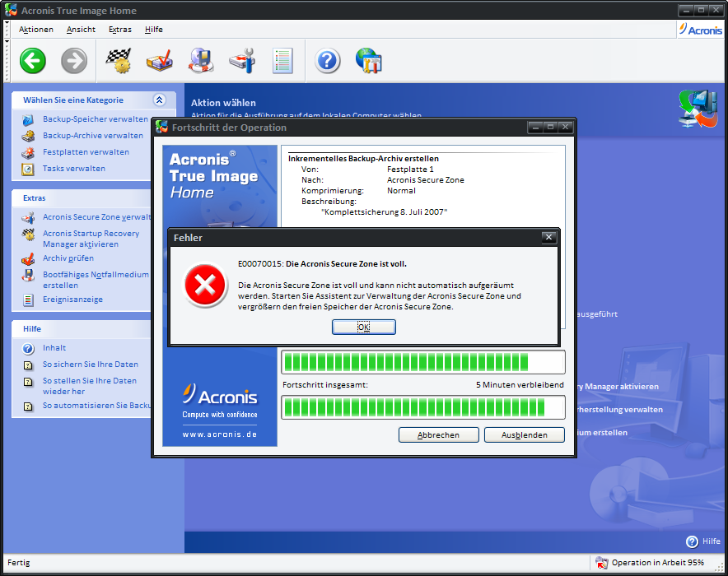Click the icon beside Backup-Archive verwalten

(28, 136)
